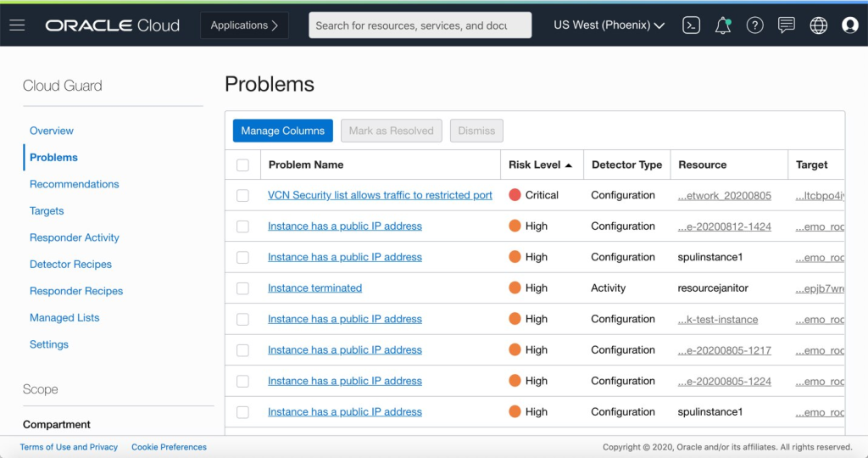Viewport: 868px width, 458px height.
Task: Sort by the Risk Level column arrow
Action: (569, 165)
